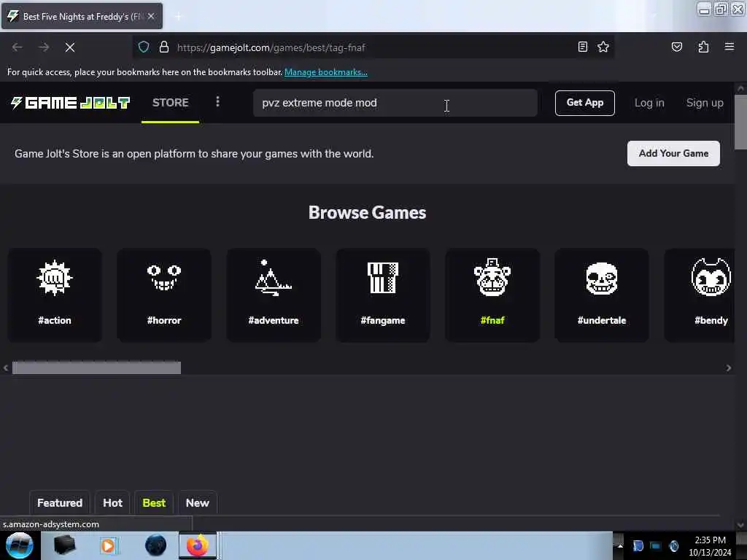
Task: Click the page vertical scrollbar thumb
Action: [x=740, y=122]
